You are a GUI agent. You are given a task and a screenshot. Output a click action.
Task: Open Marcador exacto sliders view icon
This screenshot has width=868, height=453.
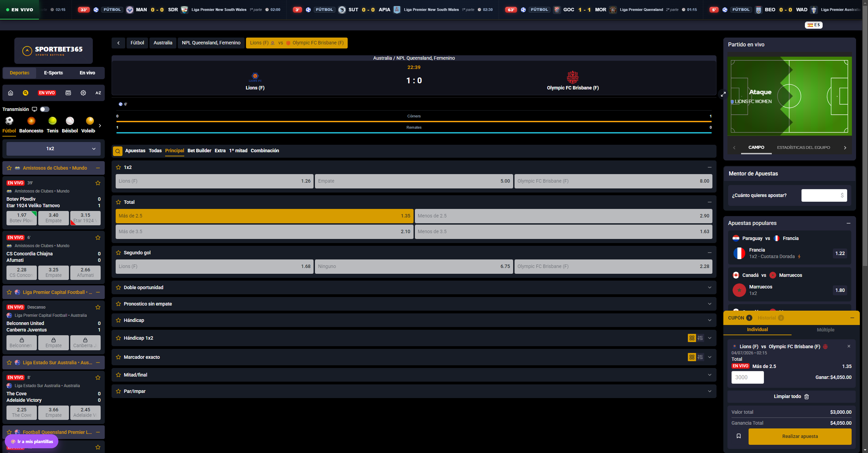[x=700, y=357]
